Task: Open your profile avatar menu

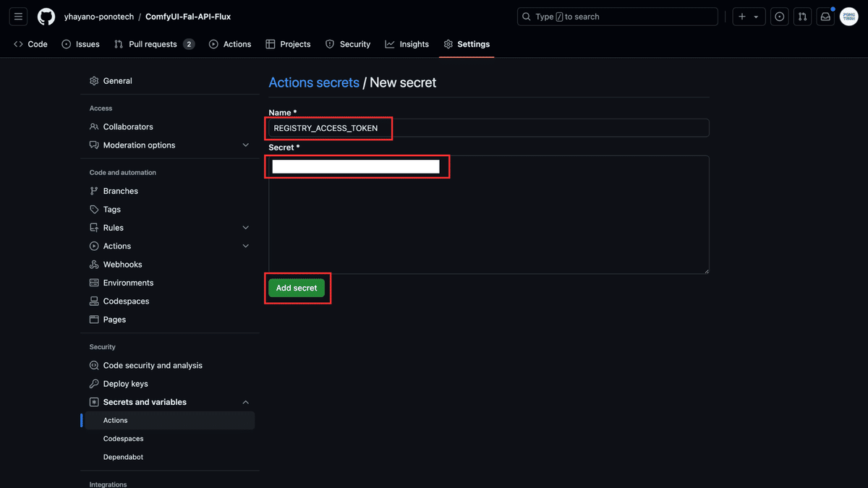Action: (x=848, y=16)
